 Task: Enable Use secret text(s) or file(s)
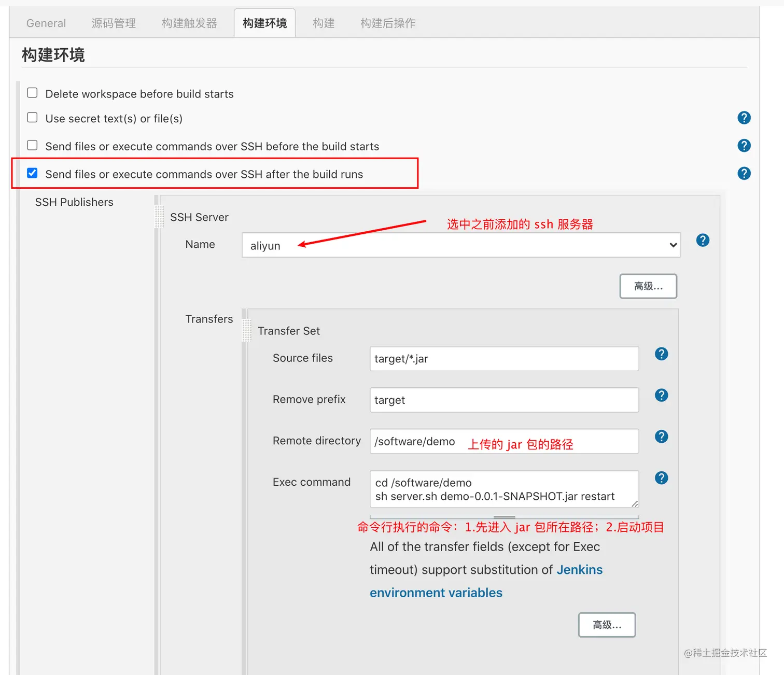pyautogui.click(x=32, y=118)
